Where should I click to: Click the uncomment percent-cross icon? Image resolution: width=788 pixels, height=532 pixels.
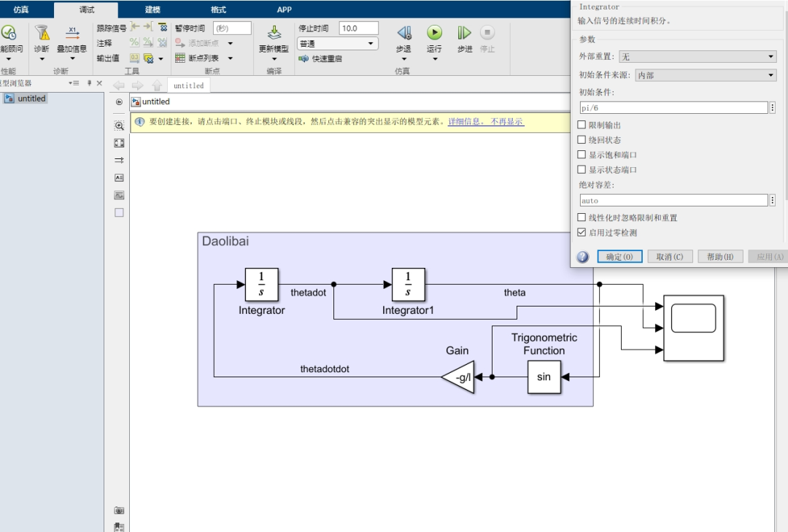[162, 43]
